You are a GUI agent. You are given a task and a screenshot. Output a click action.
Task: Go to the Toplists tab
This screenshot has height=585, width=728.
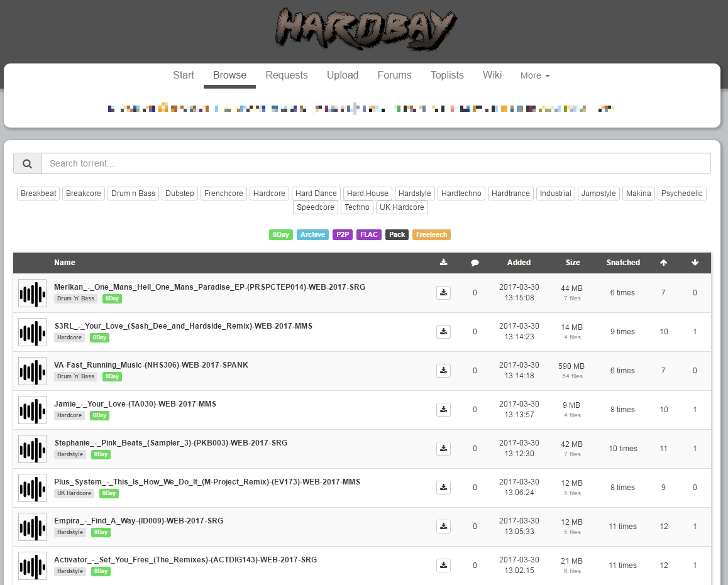(x=447, y=75)
